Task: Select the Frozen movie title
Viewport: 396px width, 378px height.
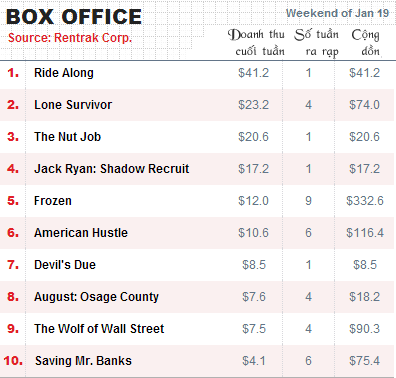Action: pyautogui.click(x=53, y=201)
